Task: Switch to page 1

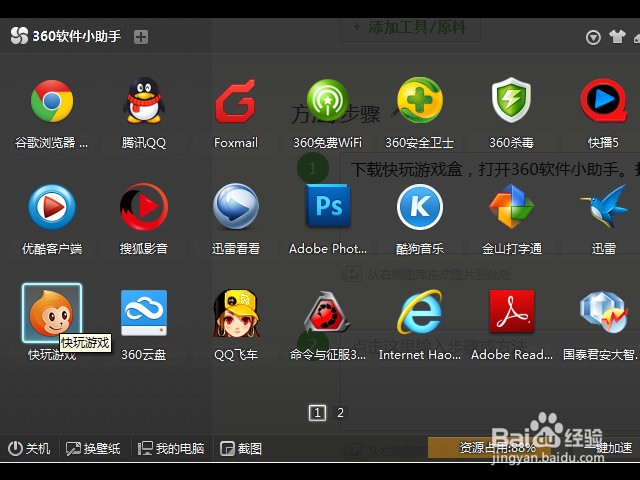Action: (x=317, y=413)
